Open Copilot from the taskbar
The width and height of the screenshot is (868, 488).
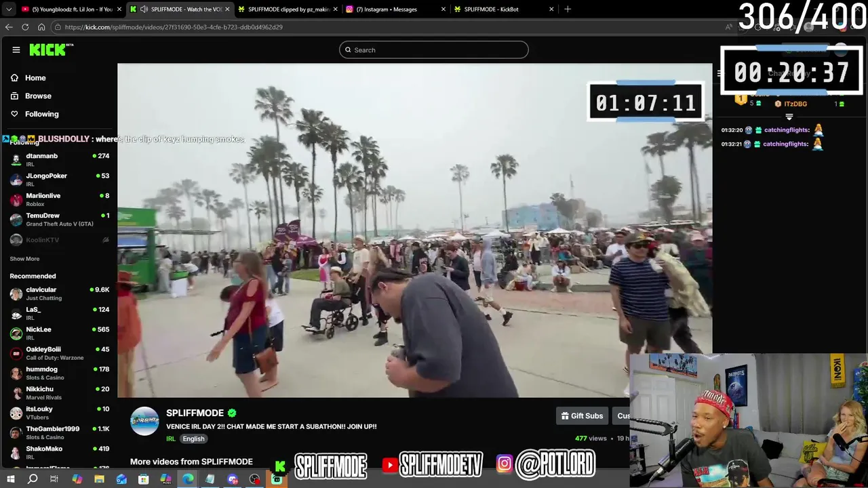77,479
